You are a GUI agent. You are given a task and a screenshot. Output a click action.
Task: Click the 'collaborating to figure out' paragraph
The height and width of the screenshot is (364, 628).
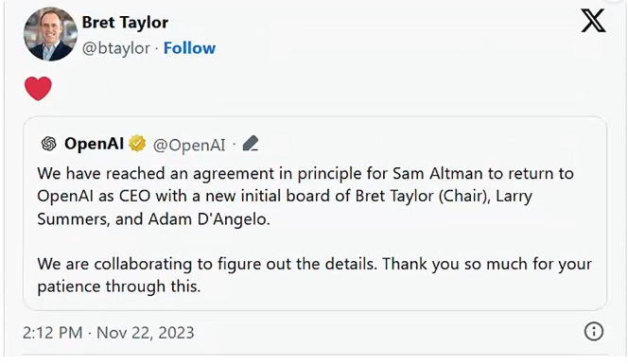(314, 275)
